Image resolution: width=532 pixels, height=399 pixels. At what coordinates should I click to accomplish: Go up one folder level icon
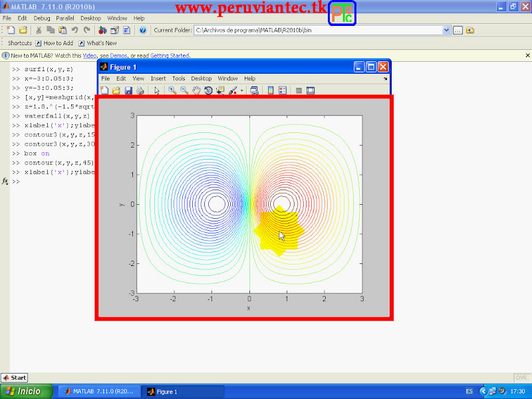pos(470,30)
